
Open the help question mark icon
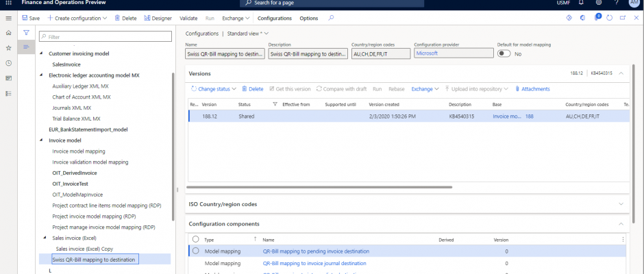[x=617, y=3]
